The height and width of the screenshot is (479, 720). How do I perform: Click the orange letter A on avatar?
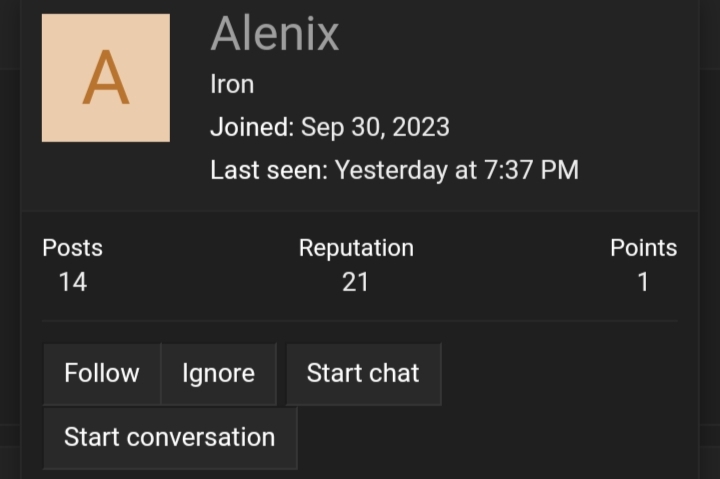pyautogui.click(x=106, y=77)
